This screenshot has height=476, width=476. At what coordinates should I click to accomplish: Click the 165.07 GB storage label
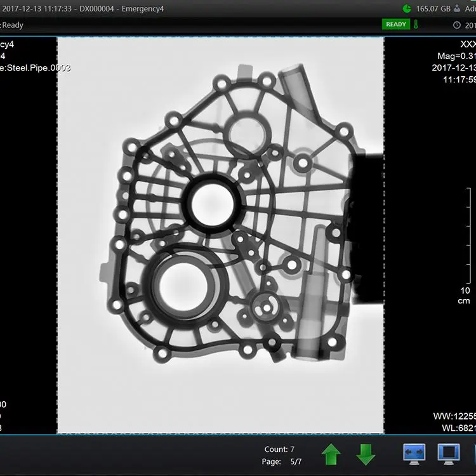[433, 9]
